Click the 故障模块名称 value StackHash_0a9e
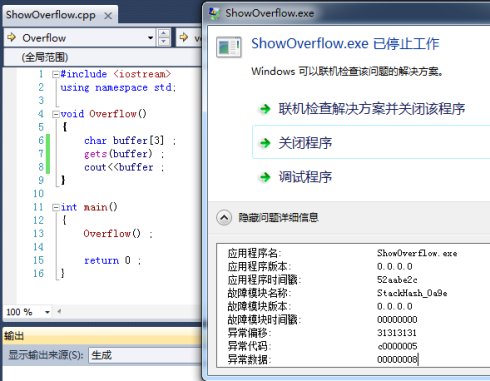This screenshot has width=490, height=381. (x=412, y=293)
